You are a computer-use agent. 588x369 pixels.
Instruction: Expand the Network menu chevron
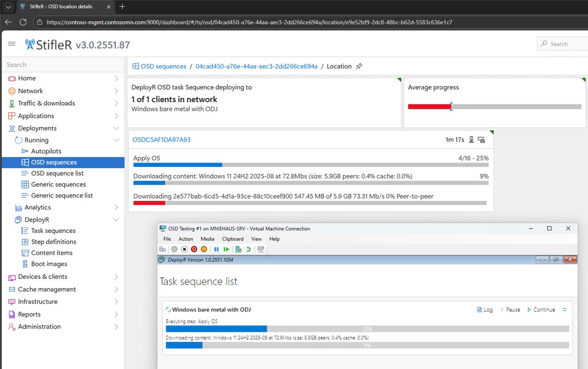[116, 91]
